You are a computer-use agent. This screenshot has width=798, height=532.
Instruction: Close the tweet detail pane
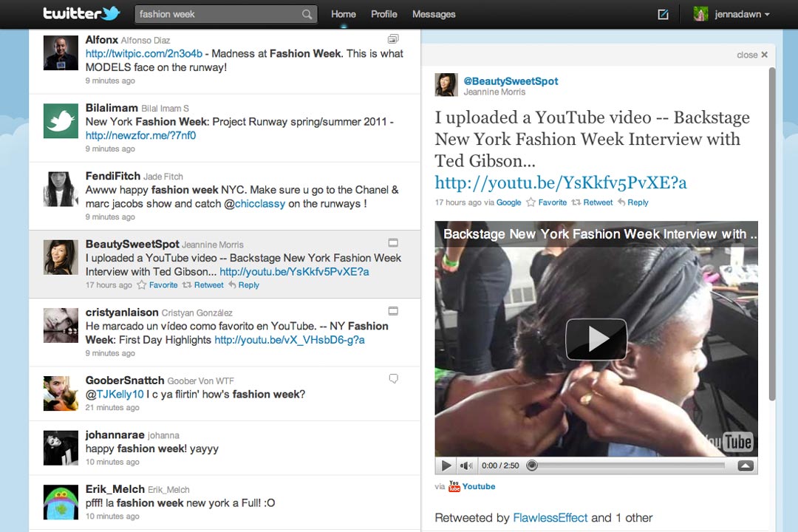(752, 55)
